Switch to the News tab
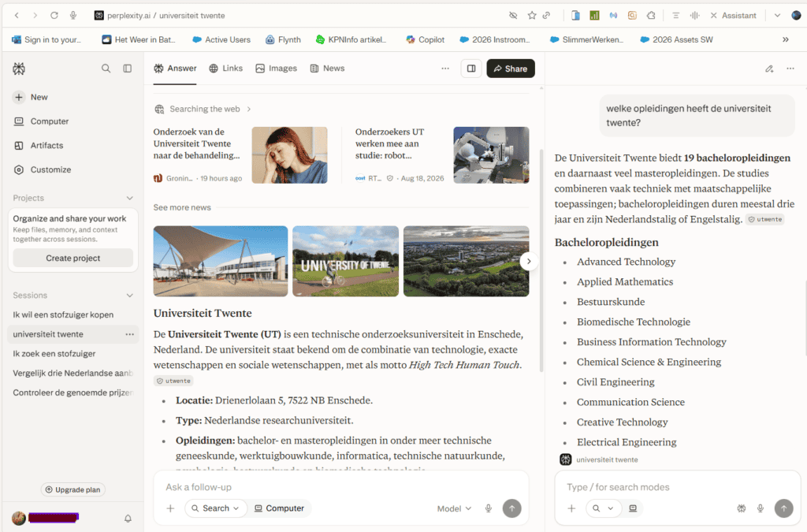Image resolution: width=807 pixels, height=532 pixels. pyautogui.click(x=327, y=69)
